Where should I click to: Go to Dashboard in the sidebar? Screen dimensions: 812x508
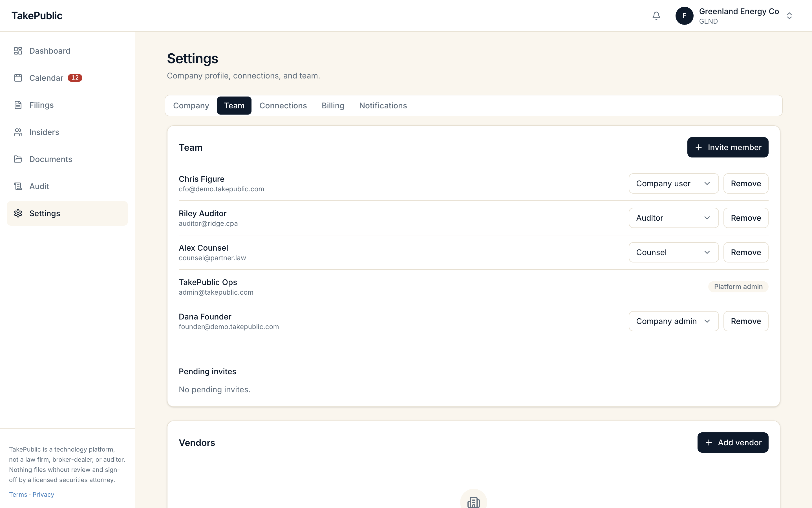(67, 51)
